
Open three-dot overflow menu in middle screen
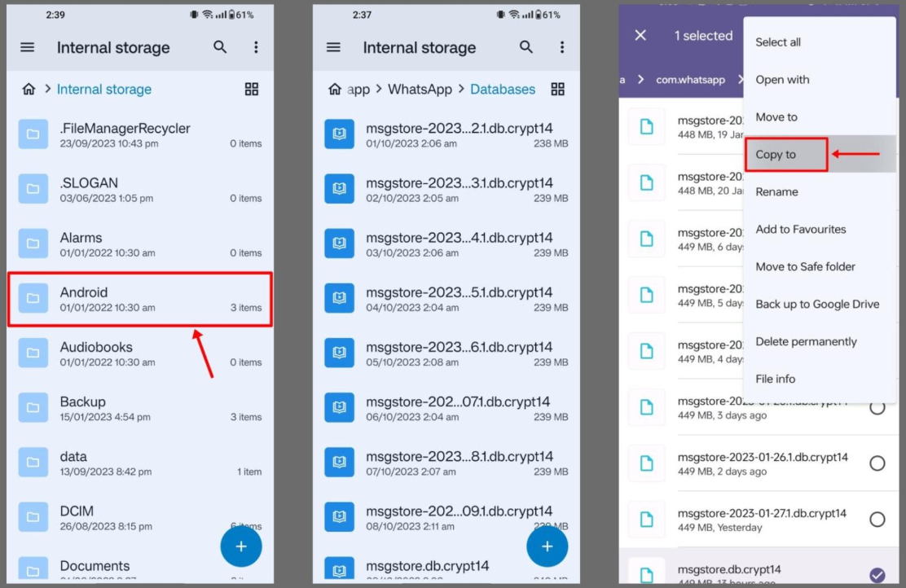[562, 46]
